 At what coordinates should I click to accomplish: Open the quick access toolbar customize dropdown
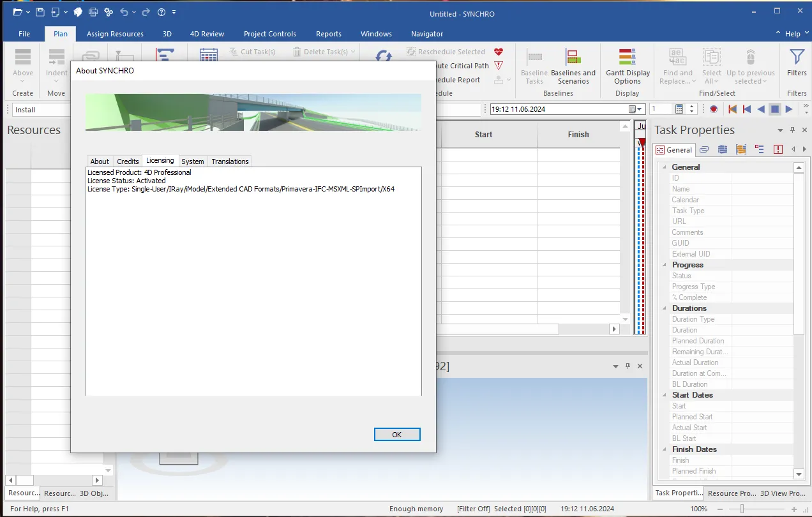[x=174, y=12]
